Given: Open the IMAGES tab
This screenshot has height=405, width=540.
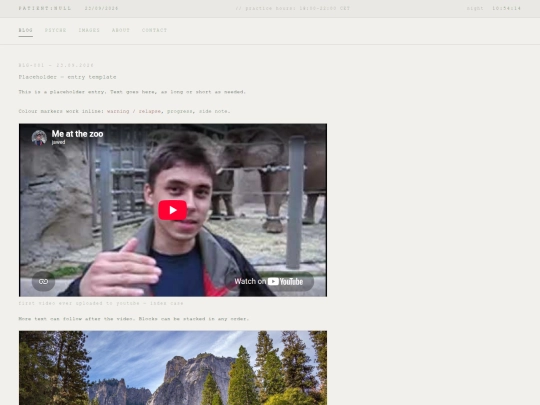Looking at the screenshot, I should [89, 30].
